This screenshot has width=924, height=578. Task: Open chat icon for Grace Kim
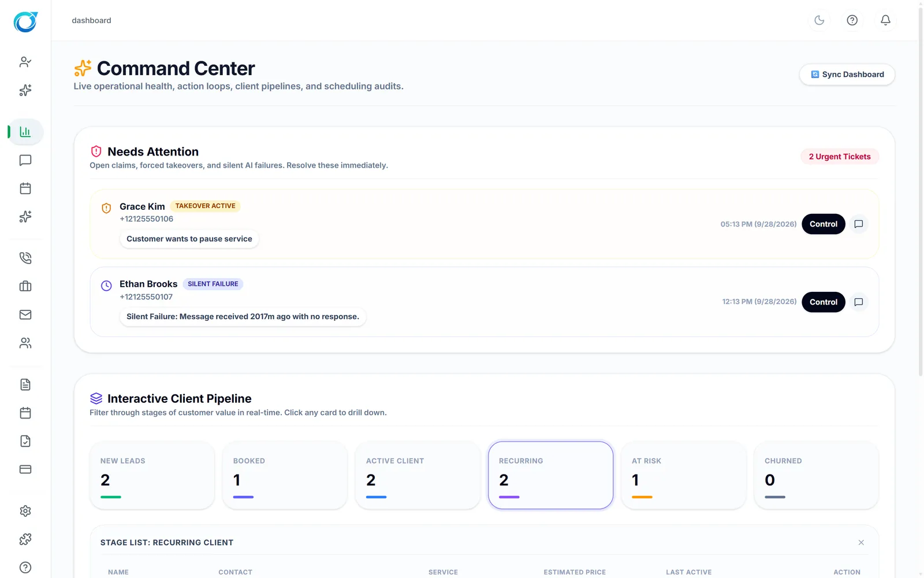pos(859,224)
